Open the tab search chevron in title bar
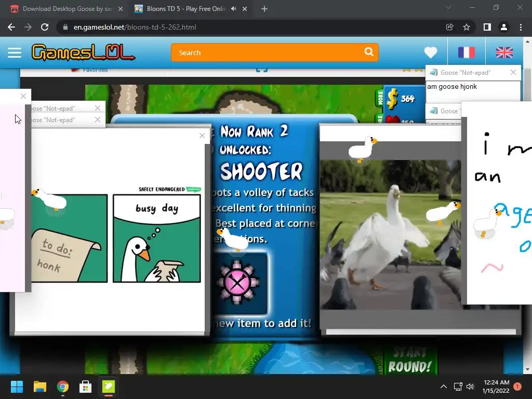Screen dimensions: 532x399 point(448,7)
